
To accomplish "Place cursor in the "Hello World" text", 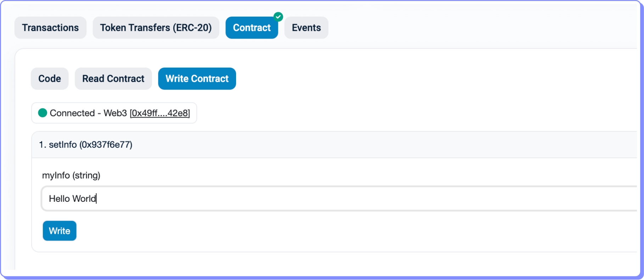I will [72, 199].
